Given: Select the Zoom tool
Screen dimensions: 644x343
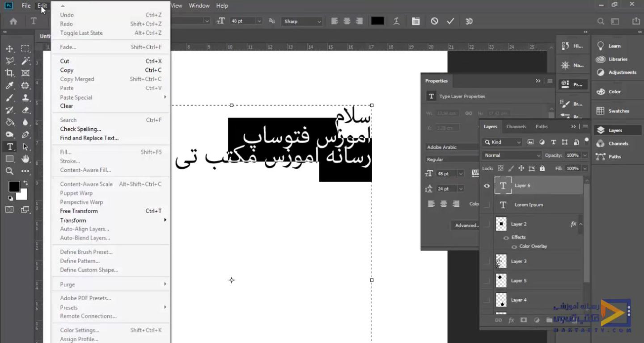Looking at the screenshot, I should pyautogui.click(x=9, y=171).
